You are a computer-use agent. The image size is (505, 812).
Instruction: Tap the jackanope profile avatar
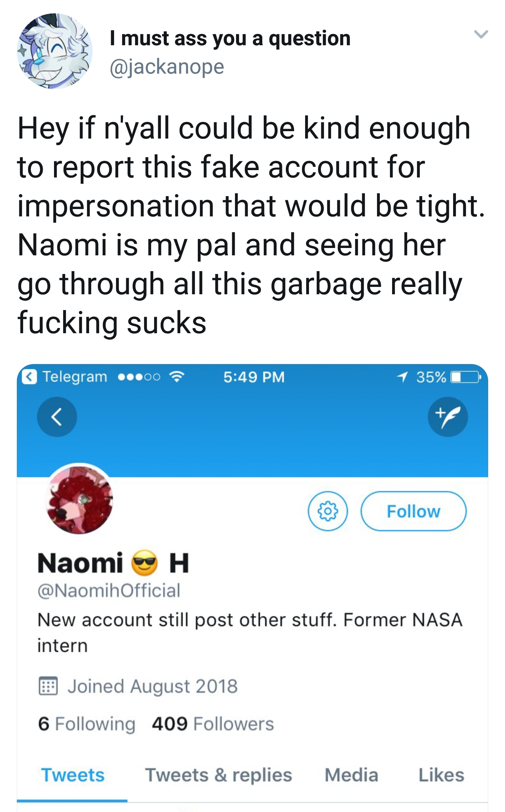(54, 51)
